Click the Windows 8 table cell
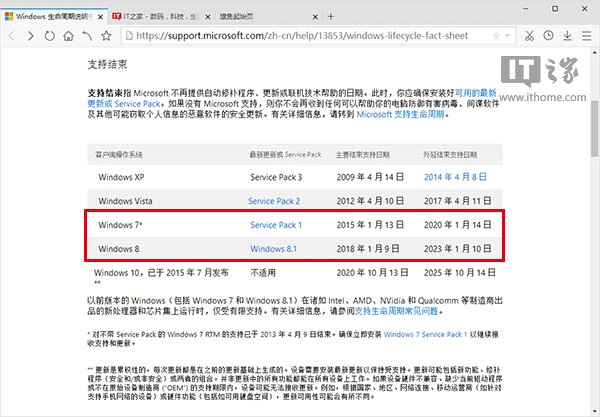This screenshot has width=600, height=417. (119, 249)
